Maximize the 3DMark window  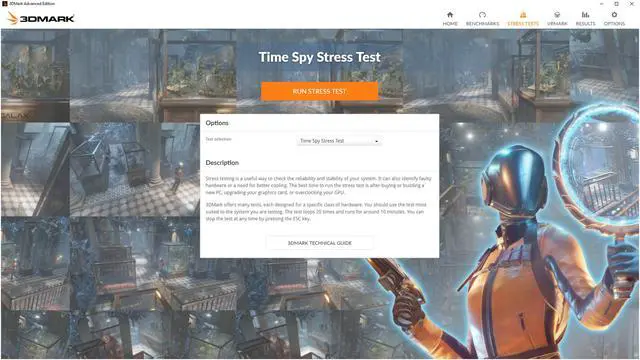pos(616,4)
